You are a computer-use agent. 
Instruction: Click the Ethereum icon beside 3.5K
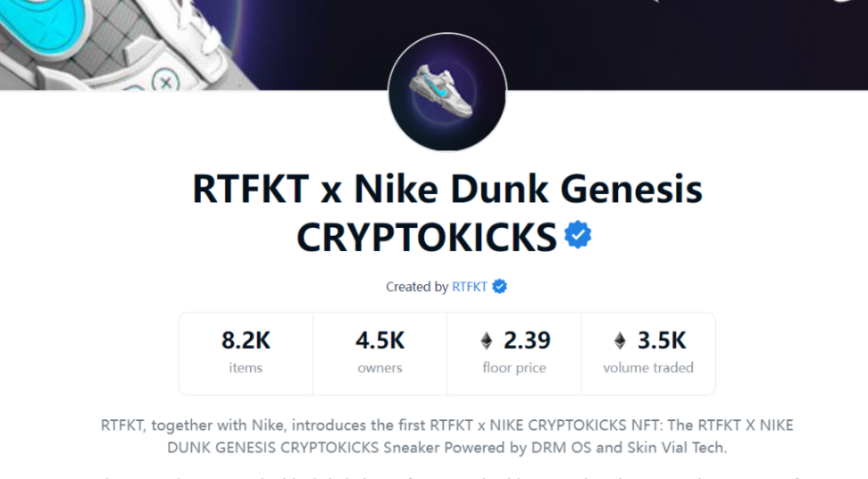620,340
